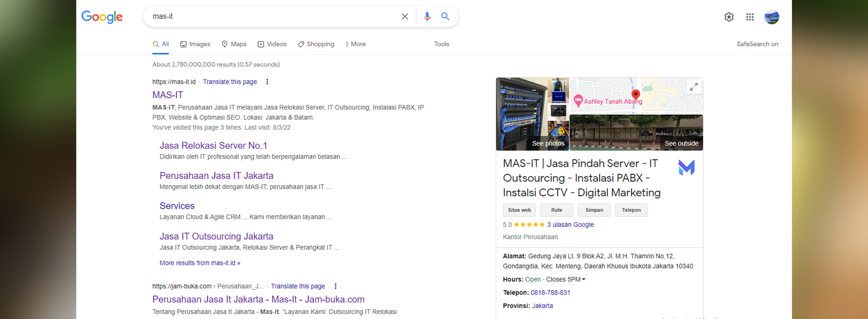This screenshot has height=319, width=868.
Task: Click the Google logo
Action: 102,17
